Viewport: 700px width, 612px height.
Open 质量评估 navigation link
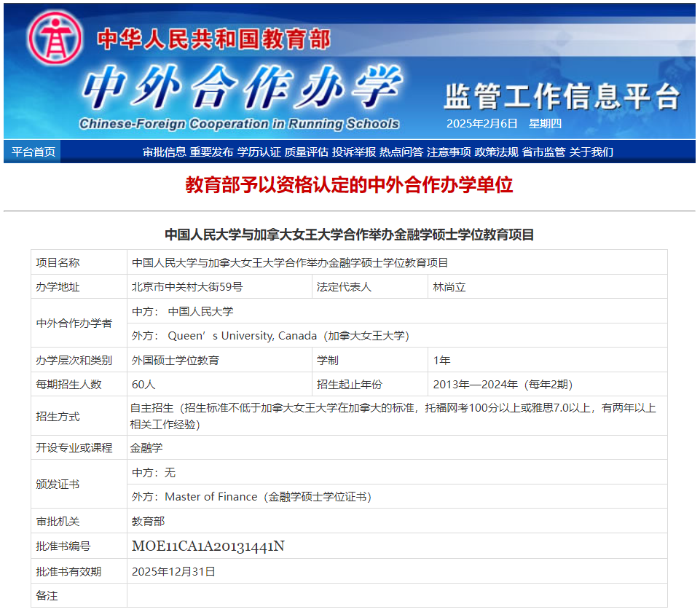tap(306, 152)
